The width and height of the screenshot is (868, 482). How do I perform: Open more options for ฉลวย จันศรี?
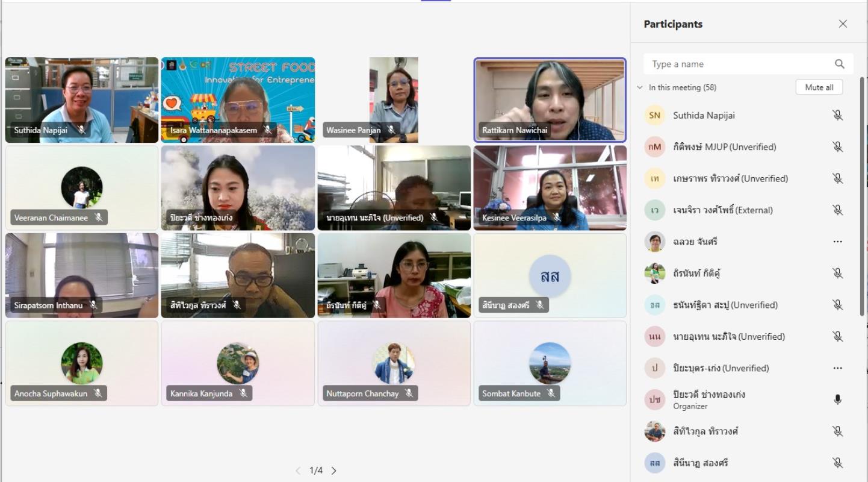pos(837,242)
